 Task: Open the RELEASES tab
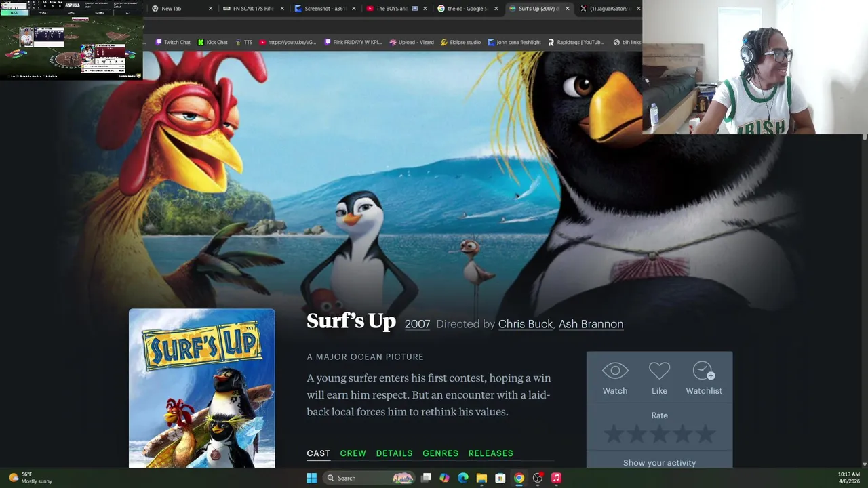tap(490, 453)
